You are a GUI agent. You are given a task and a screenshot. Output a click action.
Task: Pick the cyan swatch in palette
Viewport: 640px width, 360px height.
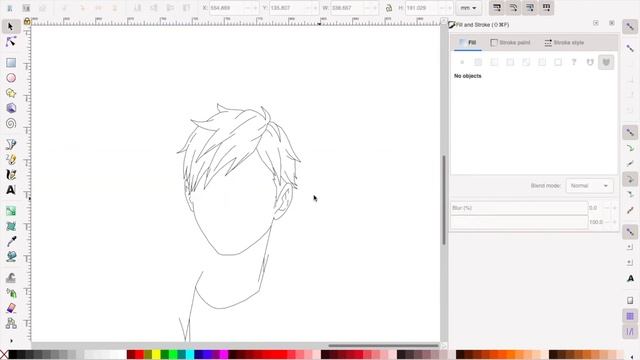pyautogui.click(x=190, y=354)
